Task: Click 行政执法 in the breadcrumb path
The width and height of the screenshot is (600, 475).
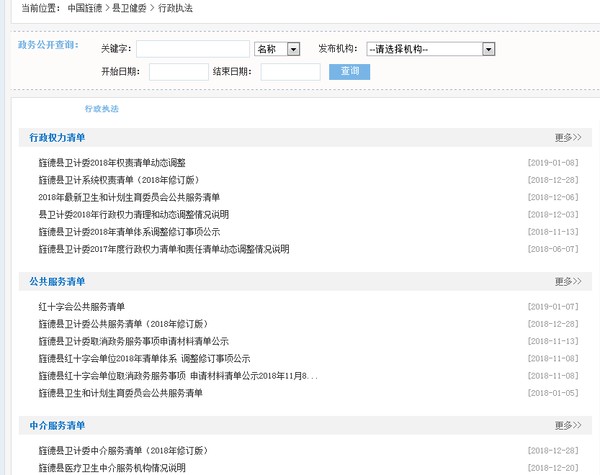Action: 175,8
